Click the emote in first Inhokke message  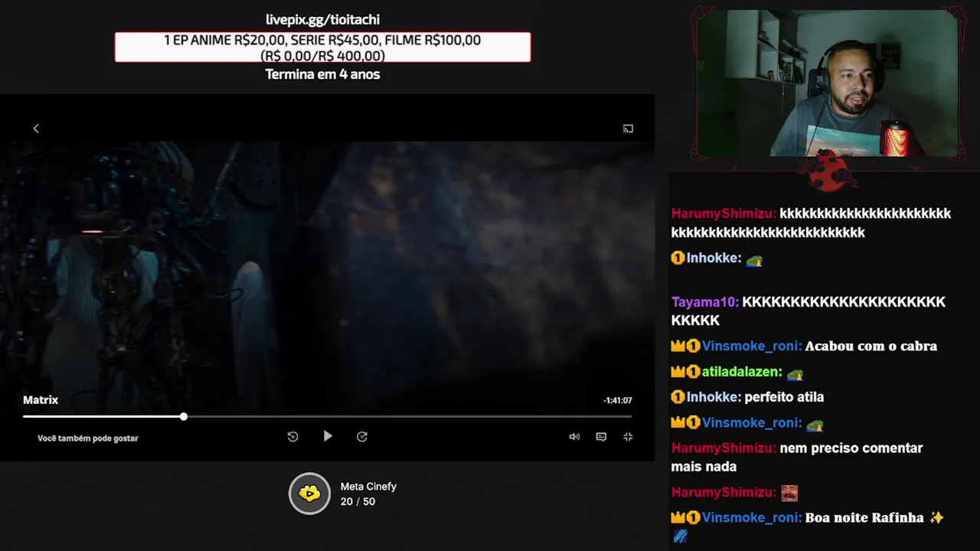coord(754,260)
